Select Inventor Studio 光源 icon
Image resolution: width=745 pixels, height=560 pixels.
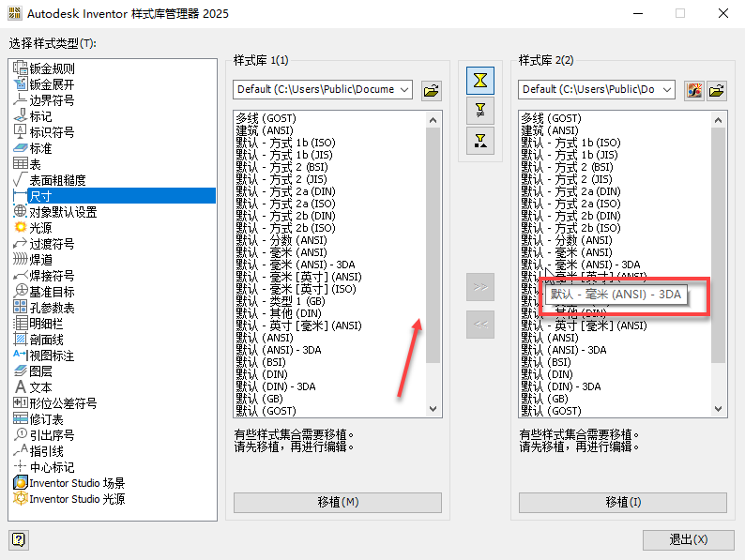point(20,499)
